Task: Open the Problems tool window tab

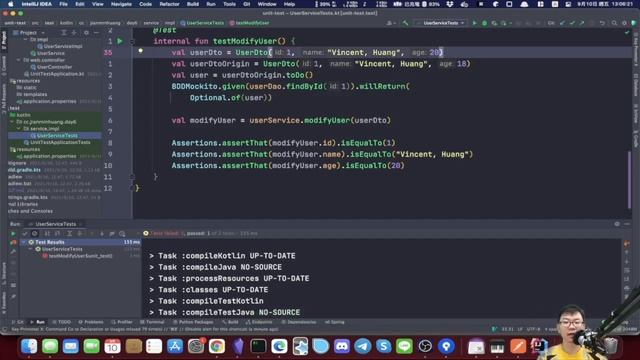Action: (91, 322)
